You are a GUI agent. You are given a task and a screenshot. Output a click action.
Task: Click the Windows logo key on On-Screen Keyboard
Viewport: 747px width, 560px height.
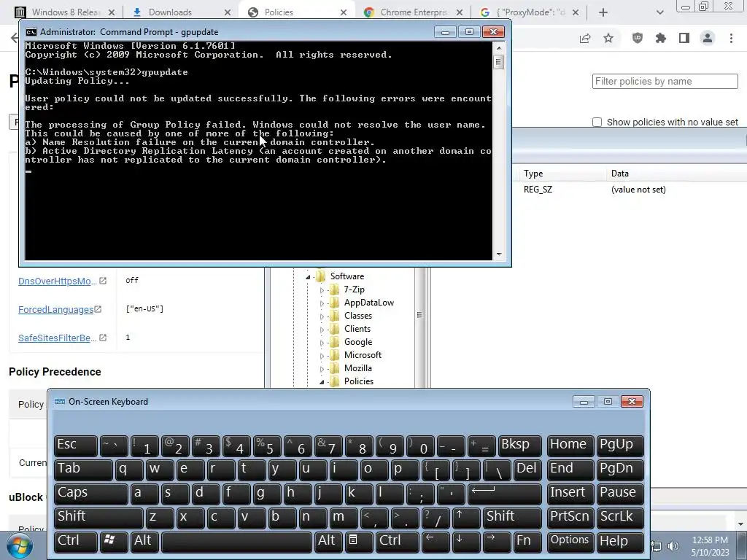(x=114, y=542)
